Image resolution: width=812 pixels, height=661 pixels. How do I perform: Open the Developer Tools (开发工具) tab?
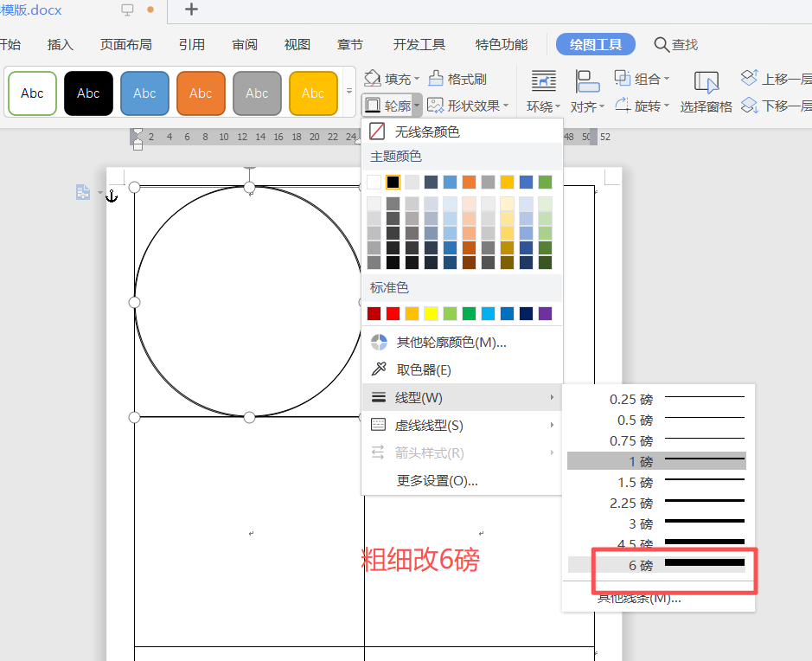(x=419, y=44)
